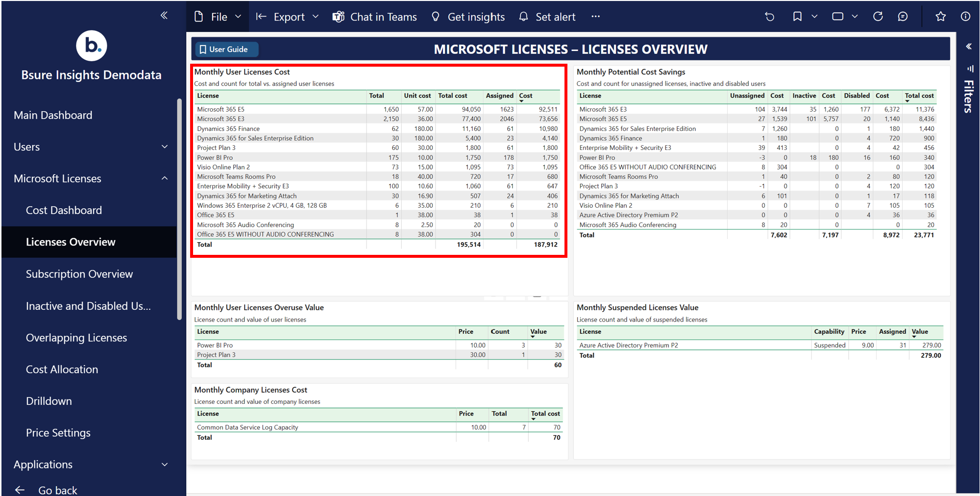The width and height of the screenshot is (980, 496).
Task: Collapse the Microsoft Licenses section
Action: click(x=165, y=178)
